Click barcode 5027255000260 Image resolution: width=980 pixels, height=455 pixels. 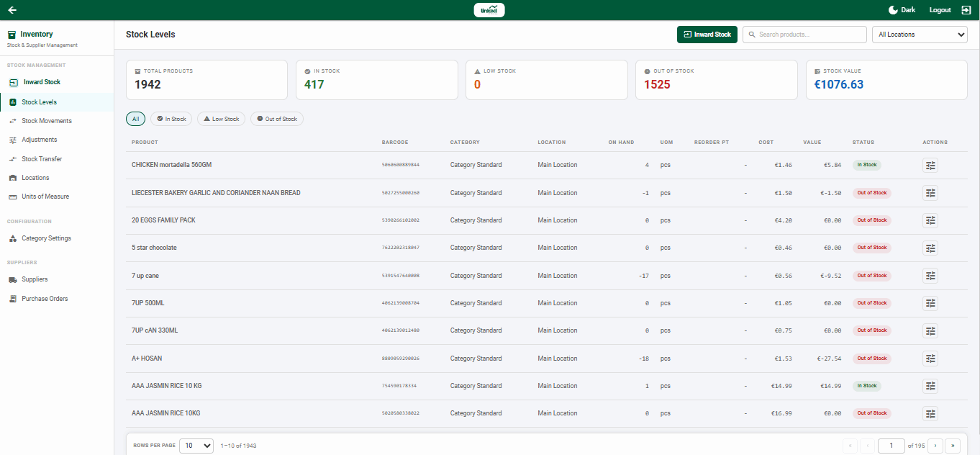401,193
